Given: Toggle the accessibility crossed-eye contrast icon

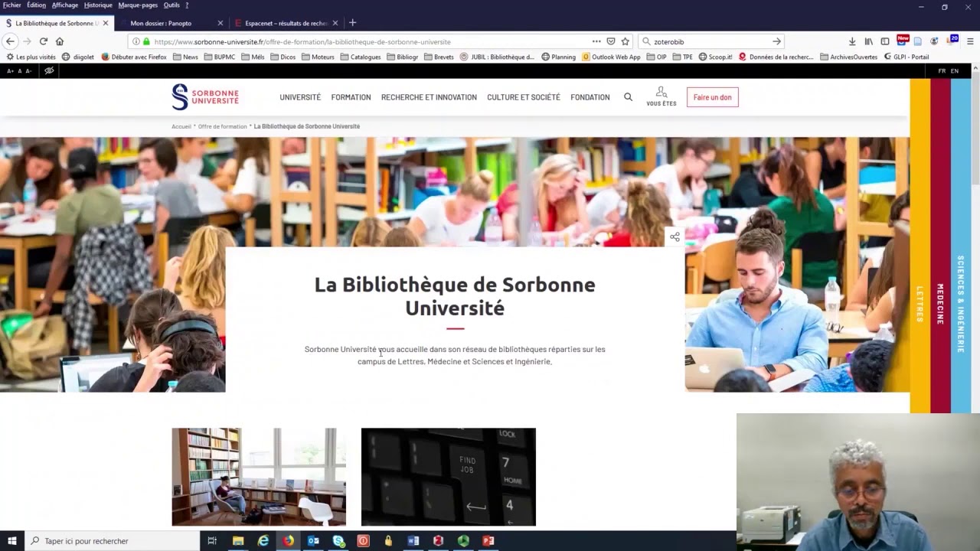Looking at the screenshot, I should click(49, 70).
